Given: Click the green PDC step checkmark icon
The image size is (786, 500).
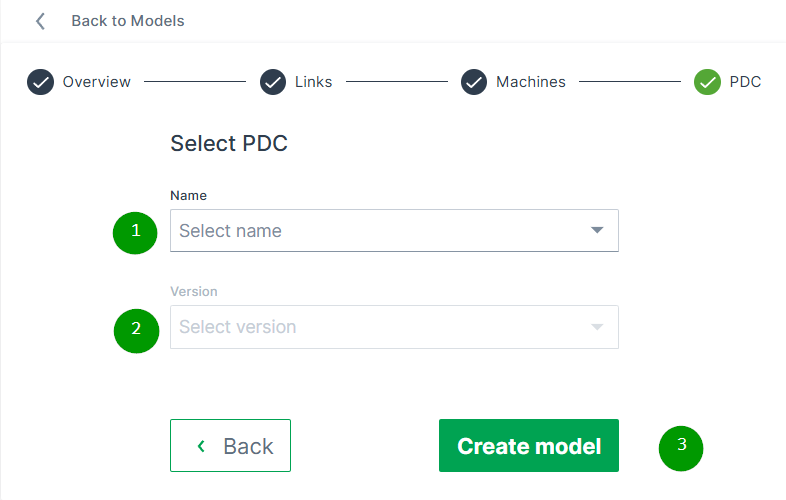Looking at the screenshot, I should click(x=707, y=82).
